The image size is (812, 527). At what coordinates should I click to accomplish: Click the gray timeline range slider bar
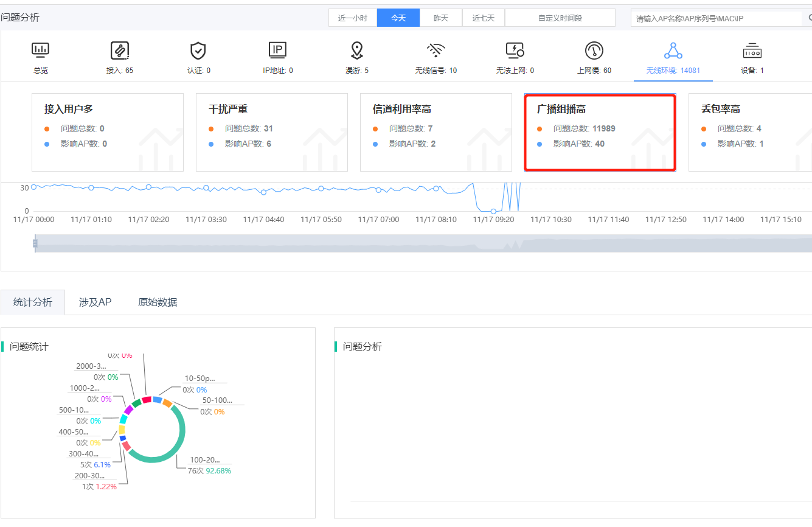423,243
